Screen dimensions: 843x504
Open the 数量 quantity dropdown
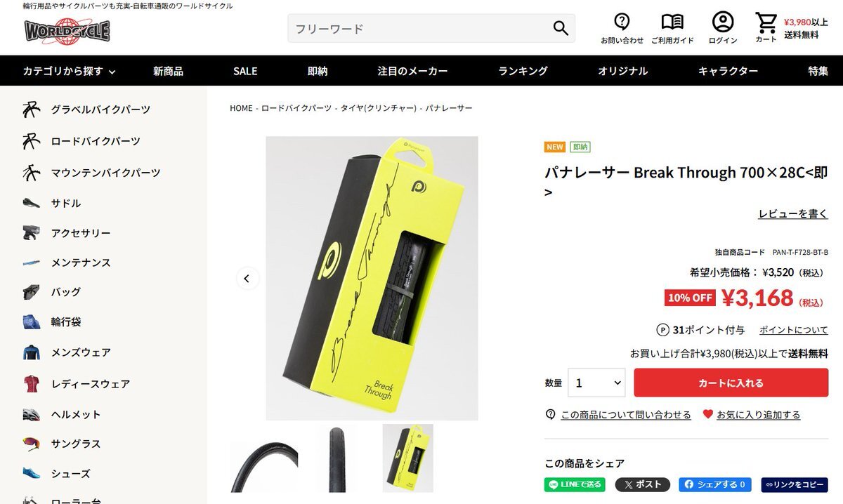(x=596, y=383)
